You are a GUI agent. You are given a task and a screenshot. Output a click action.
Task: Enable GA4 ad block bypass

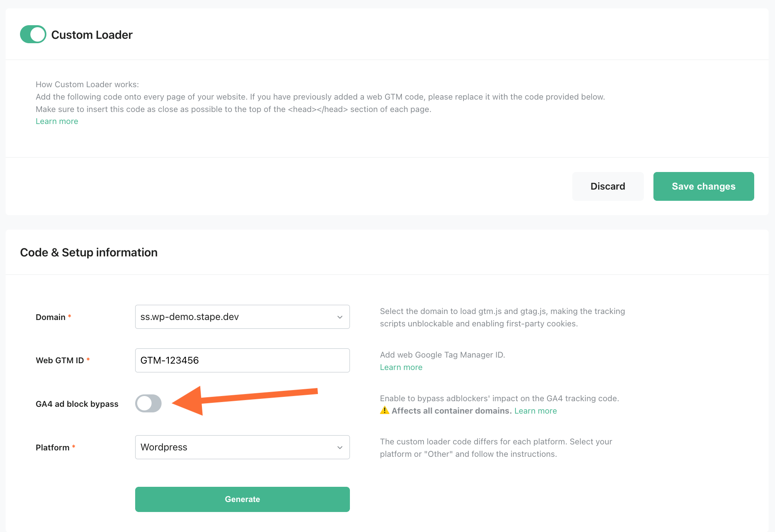pyautogui.click(x=148, y=404)
